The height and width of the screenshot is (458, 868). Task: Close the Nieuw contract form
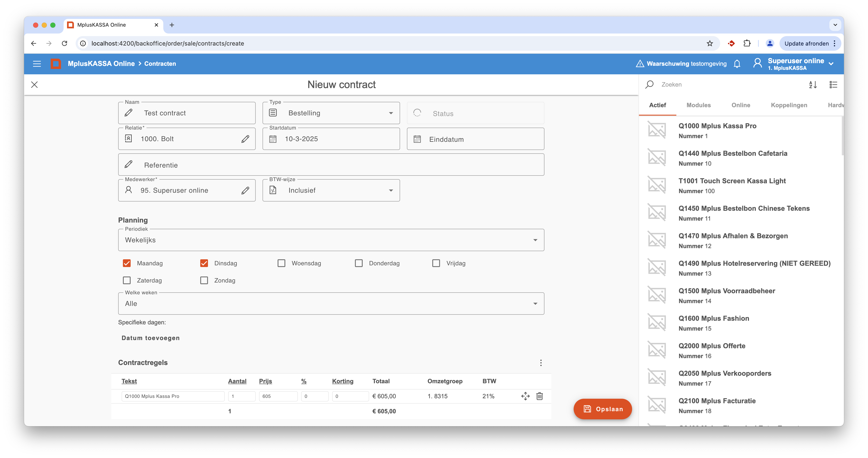(34, 85)
